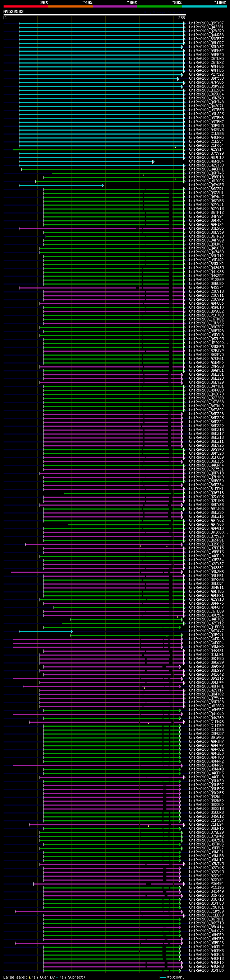Click the orange ~40% identity legend bar
Image resolution: width=230 pixels, height=980 pixels.
pos(70,6)
